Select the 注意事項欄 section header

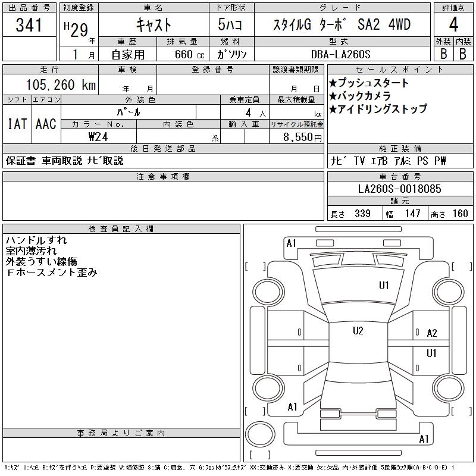[x=163, y=176]
